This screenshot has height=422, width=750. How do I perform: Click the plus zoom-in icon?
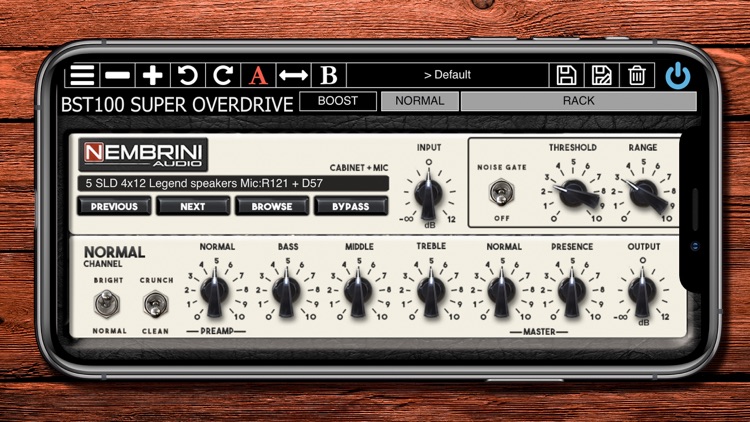[153, 75]
